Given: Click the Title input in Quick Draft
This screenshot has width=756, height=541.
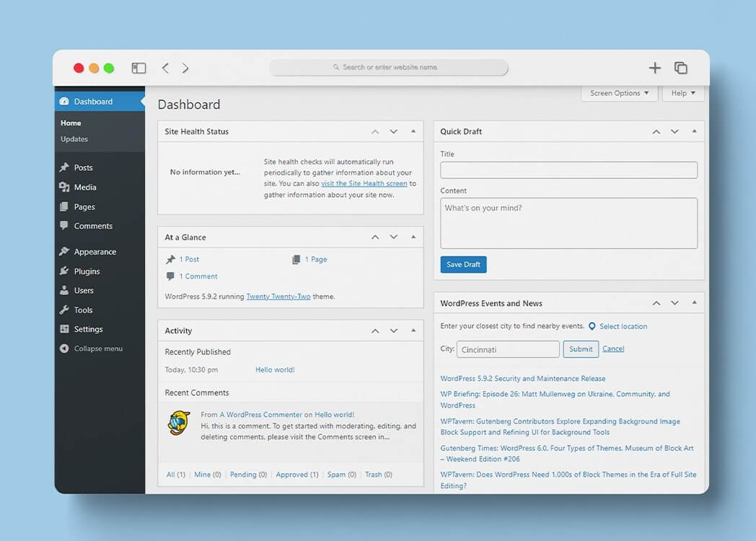Looking at the screenshot, I should (x=568, y=170).
